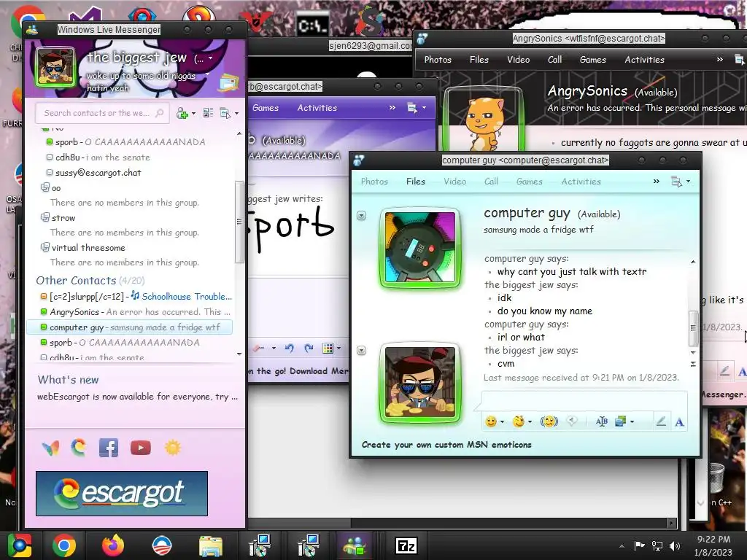Open the YouTube icon in Messenger bottom bar
Viewport: 747px width, 560px height.
141,448
